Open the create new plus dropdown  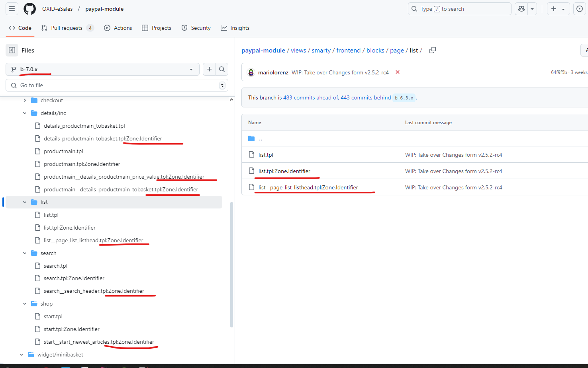pyautogui.click(x=558, y=9)
